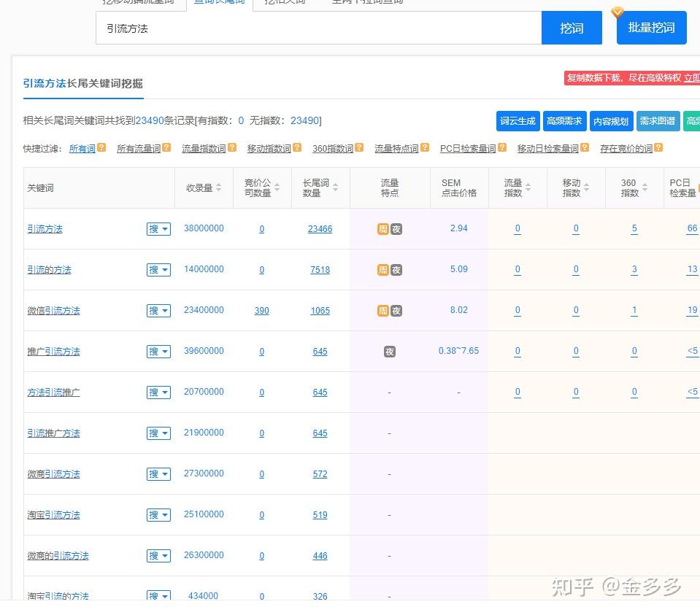
Task: Open 搜 dropdown for 方法引流推广
Action: [158, 392]
